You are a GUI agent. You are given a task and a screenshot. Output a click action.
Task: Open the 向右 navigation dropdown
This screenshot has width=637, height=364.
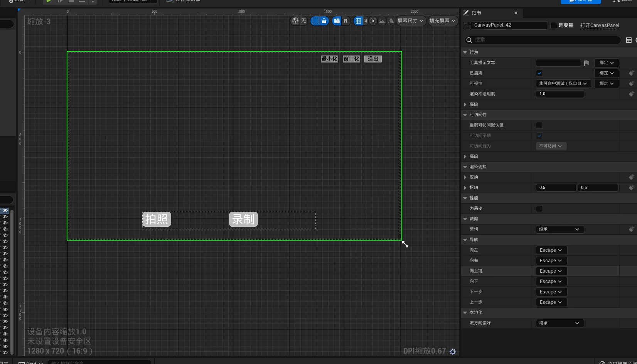[551, 261]
